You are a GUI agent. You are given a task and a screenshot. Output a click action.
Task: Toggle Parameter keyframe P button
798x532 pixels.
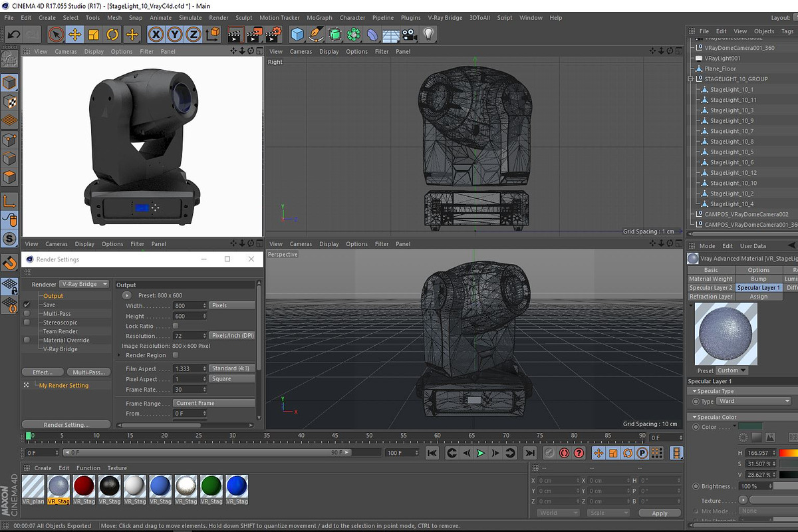[642, 453]
